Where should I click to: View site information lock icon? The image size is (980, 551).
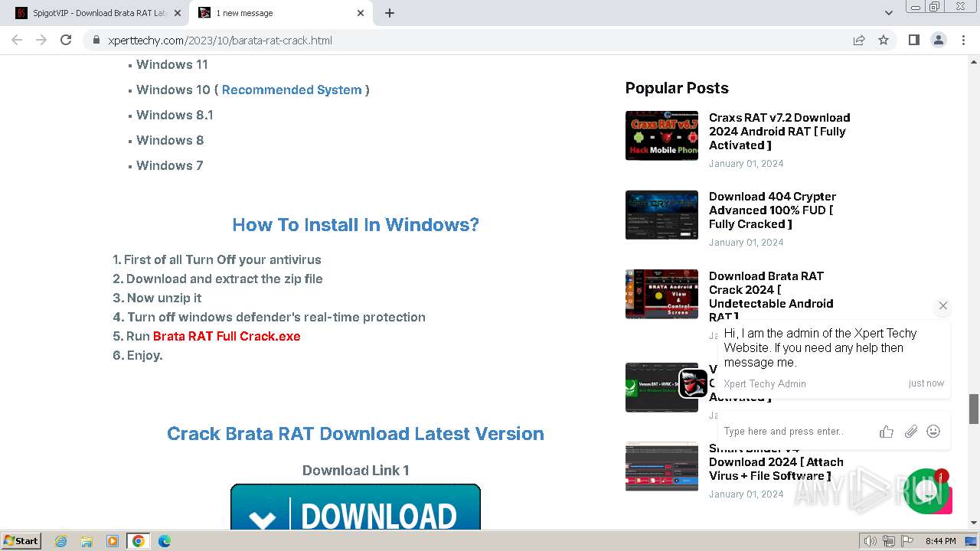pyautogui.click(x=96, y=40)
